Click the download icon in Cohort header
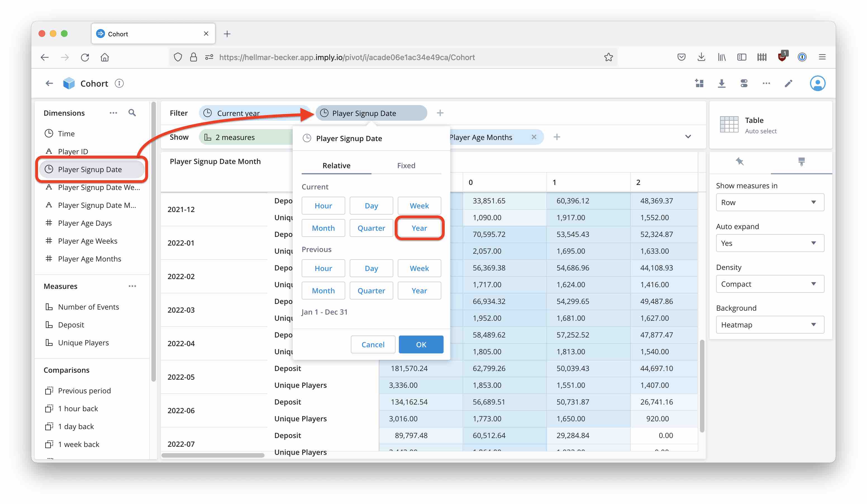 point(721,83)
